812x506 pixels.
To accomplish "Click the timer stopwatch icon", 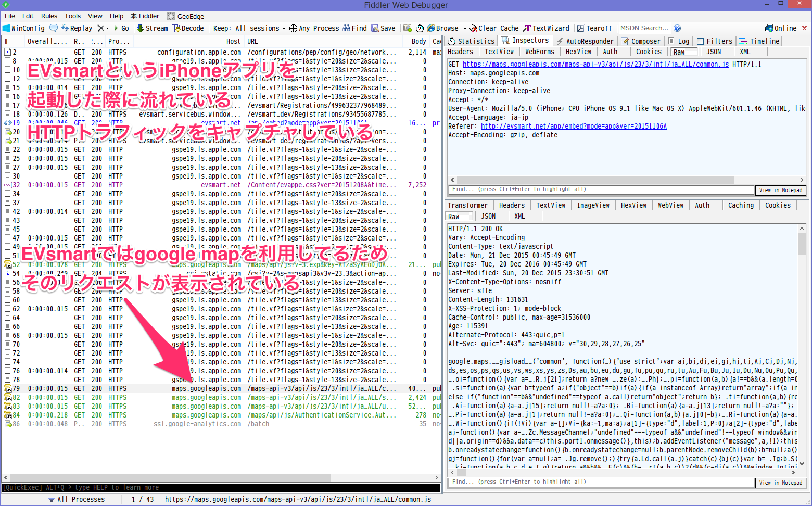I will point(420,28).
